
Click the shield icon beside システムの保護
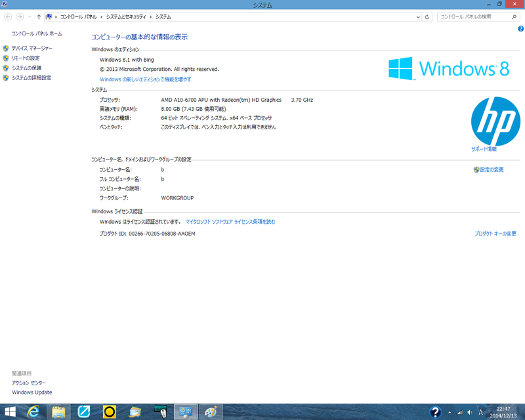[x=6, y=68]
